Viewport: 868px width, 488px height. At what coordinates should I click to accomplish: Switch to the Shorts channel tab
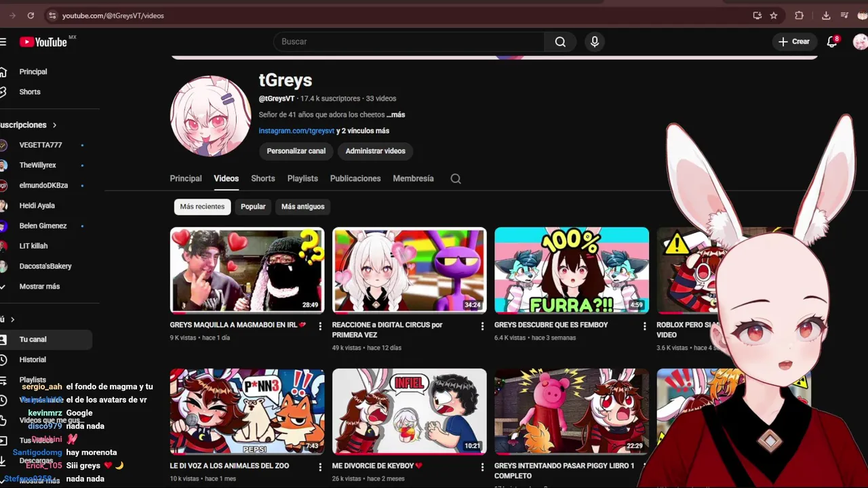click(263, 179)
